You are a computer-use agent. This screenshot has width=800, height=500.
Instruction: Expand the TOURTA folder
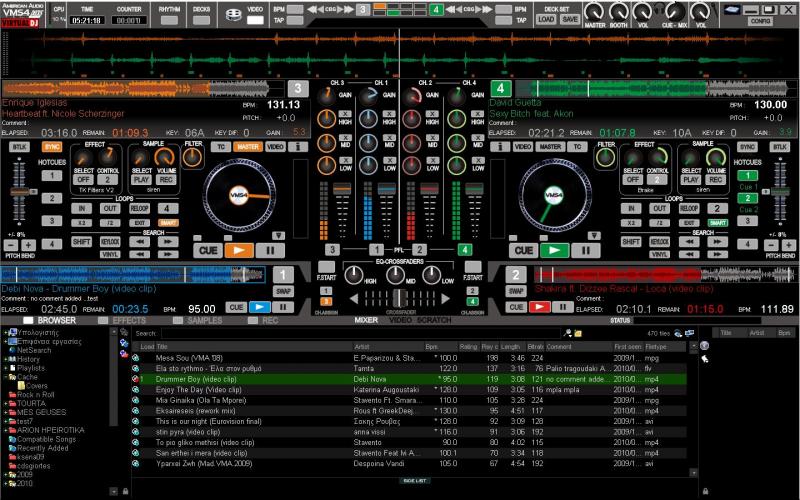(x=6, y=404)
